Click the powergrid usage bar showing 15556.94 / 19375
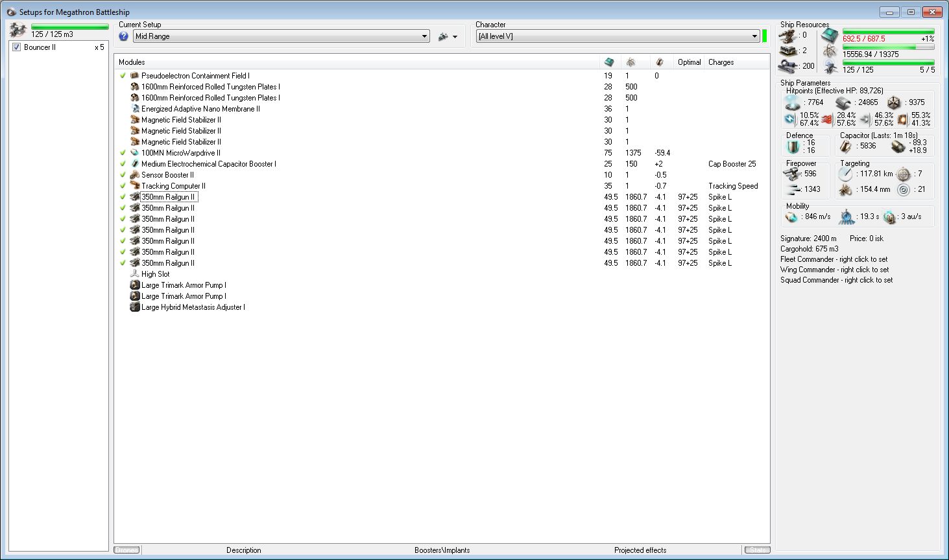 click(x=888, y=47)
